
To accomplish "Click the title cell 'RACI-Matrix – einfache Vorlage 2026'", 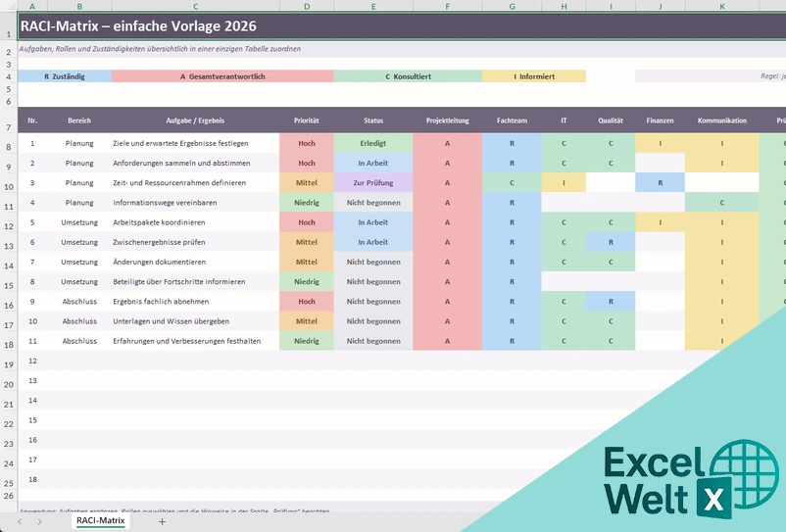I will [x=402, y=26].
